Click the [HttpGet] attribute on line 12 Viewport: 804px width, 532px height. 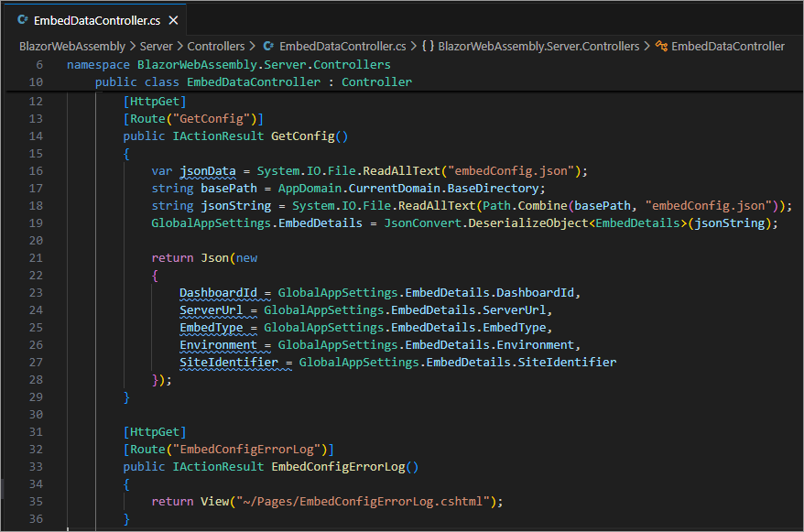[153, 101]
